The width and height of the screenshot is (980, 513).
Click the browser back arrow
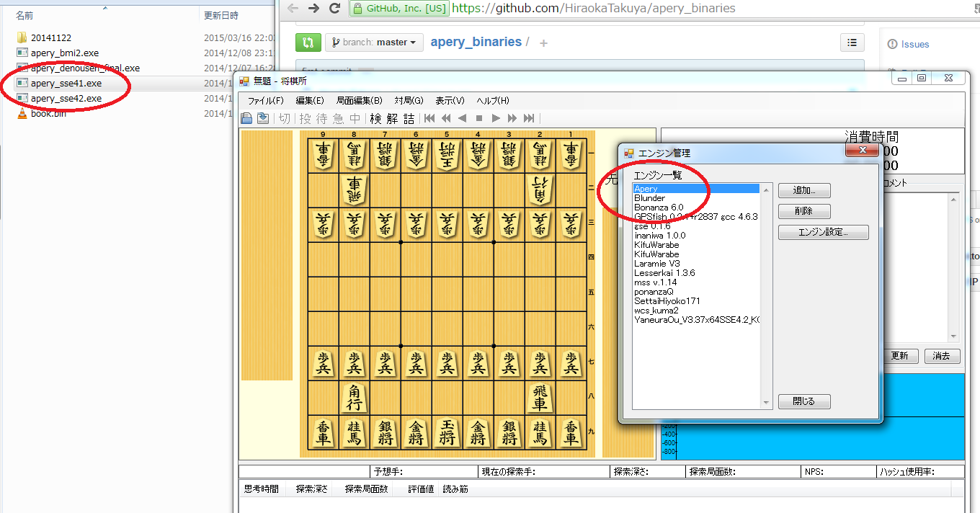293,9
